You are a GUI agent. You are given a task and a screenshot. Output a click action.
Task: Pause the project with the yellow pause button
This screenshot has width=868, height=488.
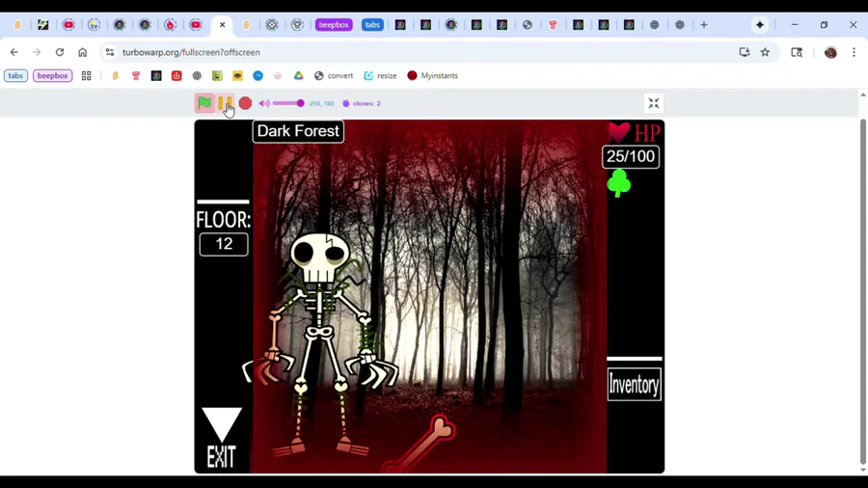[224, 103]
